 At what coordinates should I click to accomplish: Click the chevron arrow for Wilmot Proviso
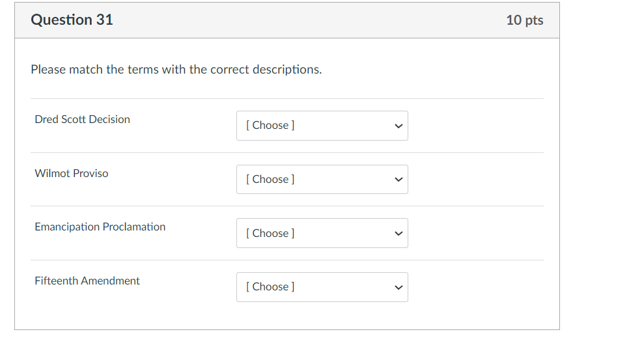(x=399, y=180)
